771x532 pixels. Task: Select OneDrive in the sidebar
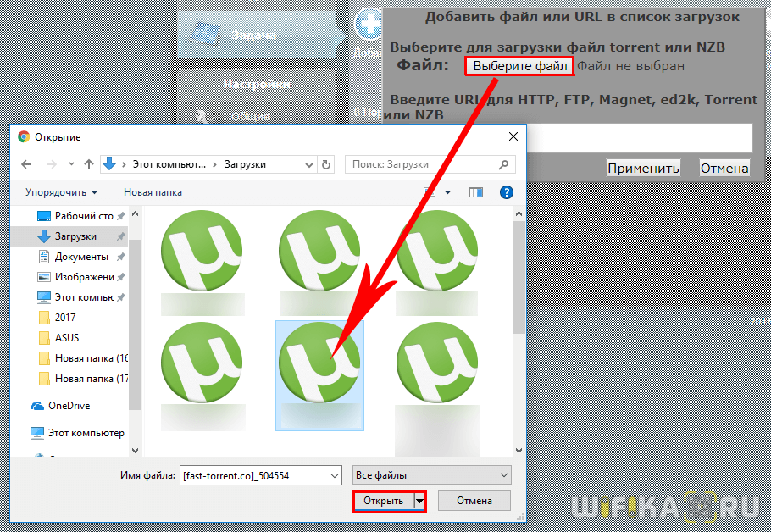60,406
